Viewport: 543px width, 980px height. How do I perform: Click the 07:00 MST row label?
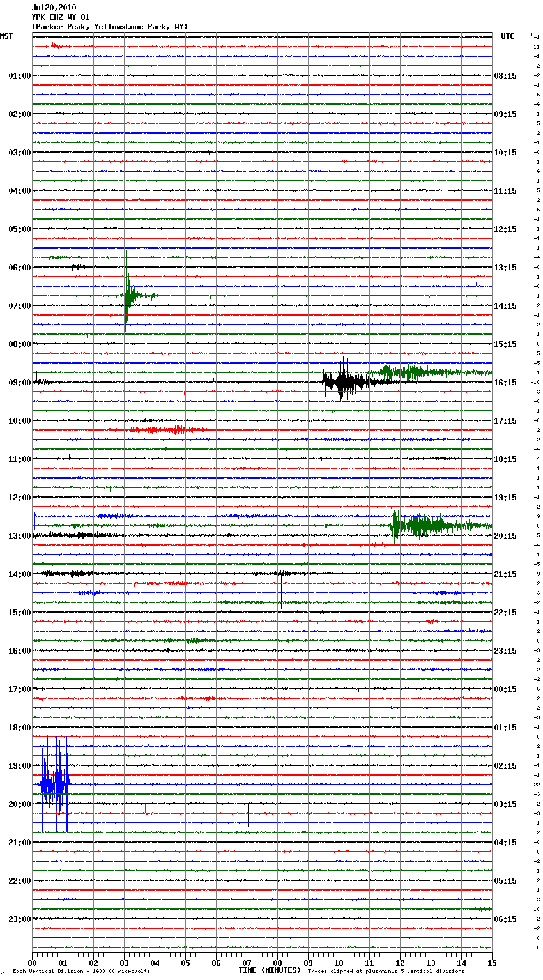(x=20, y=306)
